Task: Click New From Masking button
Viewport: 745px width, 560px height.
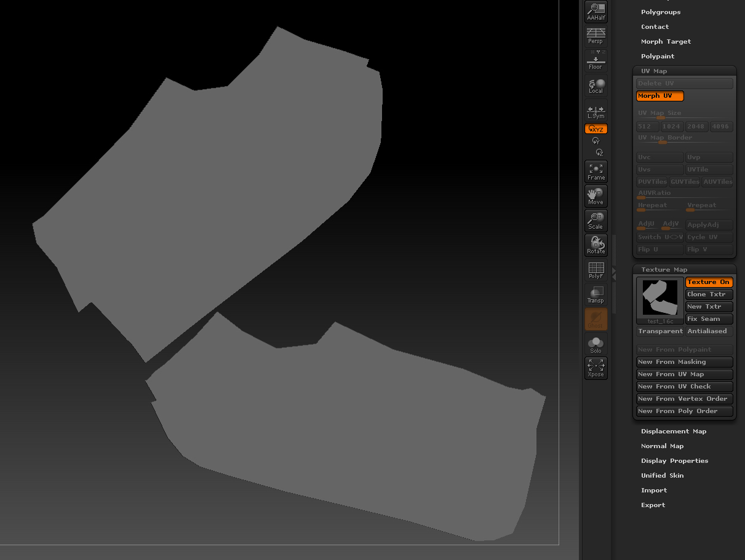Action: (x=684, y=361)
